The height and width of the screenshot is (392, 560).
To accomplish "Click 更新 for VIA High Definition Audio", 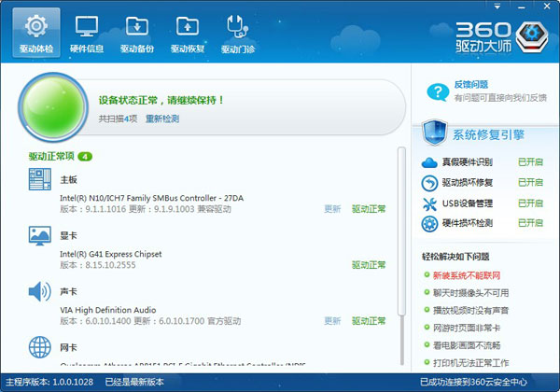I will click(332, 321).
